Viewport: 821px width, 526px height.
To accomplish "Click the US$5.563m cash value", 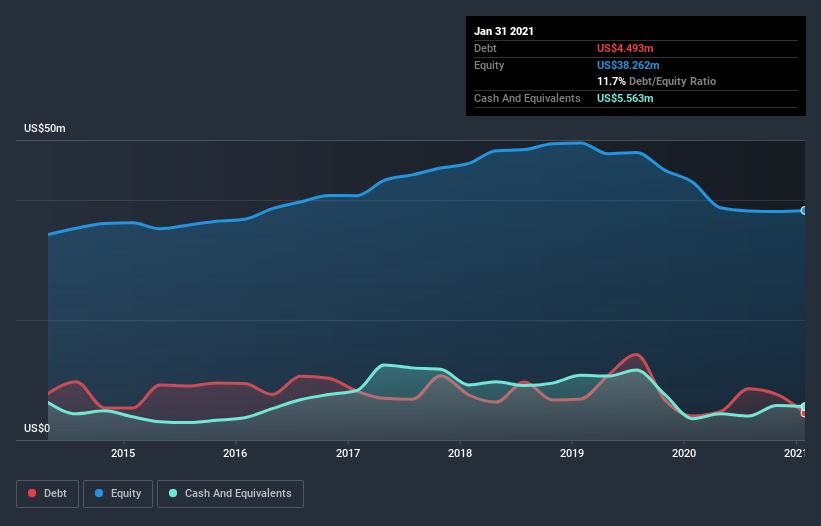I will pyautogui.click(x=625, y=98).
